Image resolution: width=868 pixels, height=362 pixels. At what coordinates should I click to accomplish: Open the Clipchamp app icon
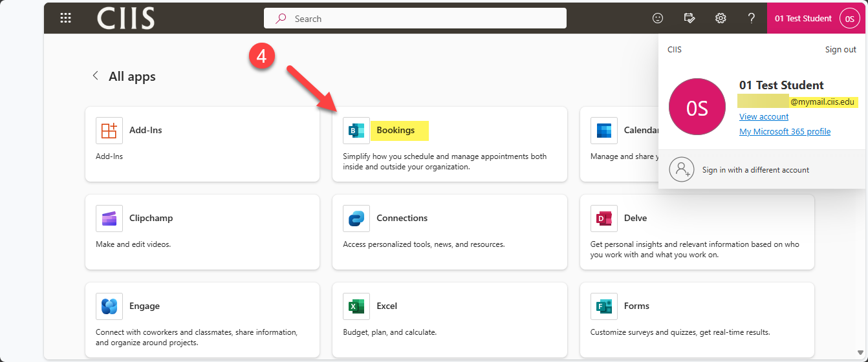tap(109, 218)
